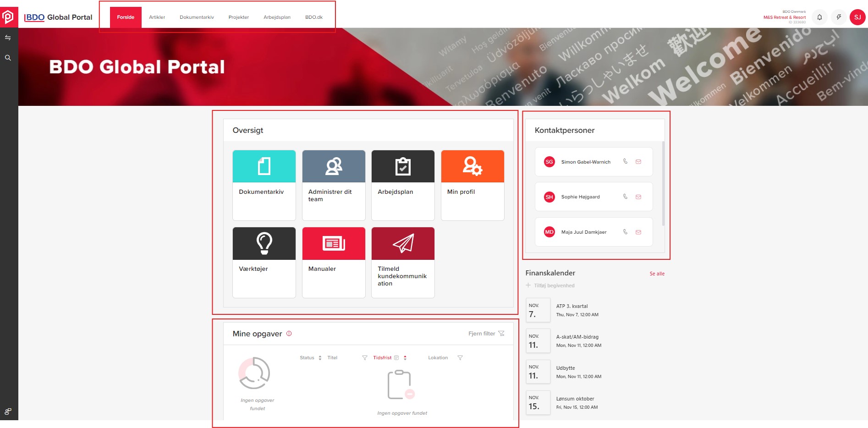
Task: Email Sophie Højgaard via envelope icon
Action: (638, 197)
